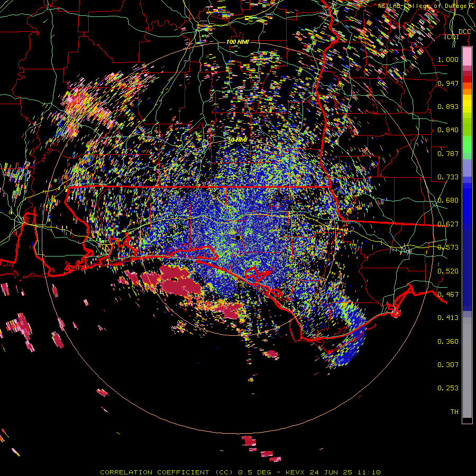This screenshot has width=476, height=476.
Task: Click the 0.733 scale value
Action: (x=448, y=177)
